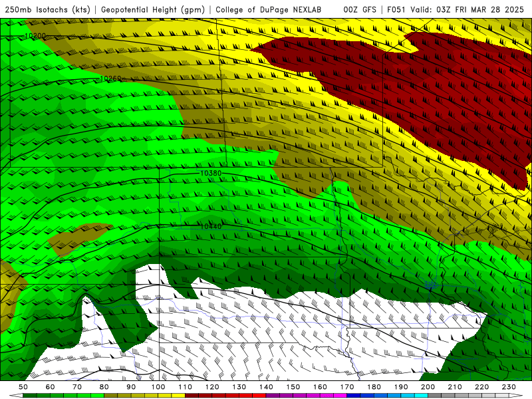Click the 180 value on the color scale
The width and height of the screenshot is (532, 399).
click(374, 387)
